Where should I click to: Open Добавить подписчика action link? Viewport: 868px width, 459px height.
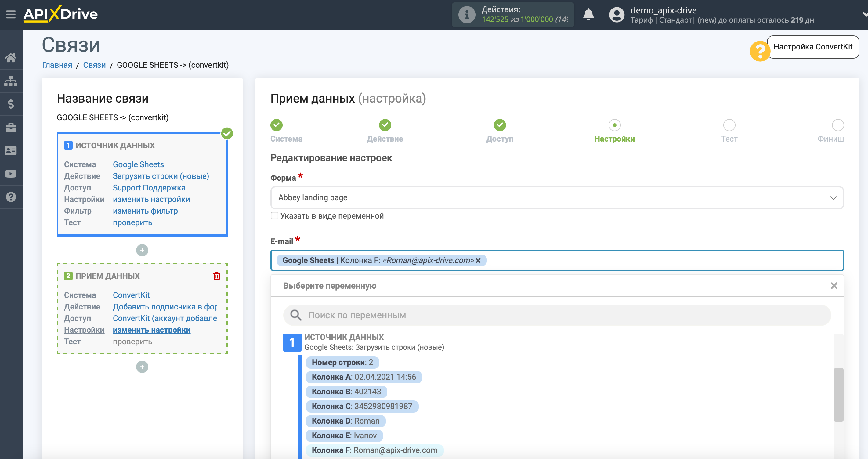[165, 307]
